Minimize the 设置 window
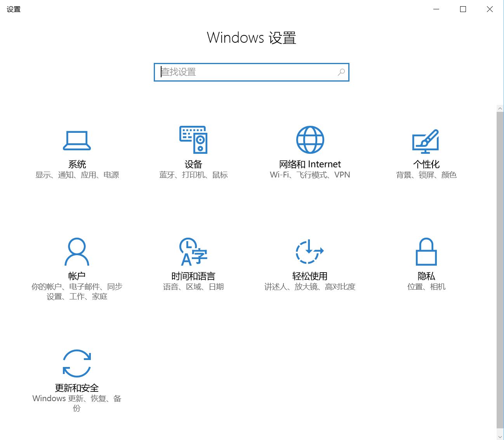The image size is (504, 440). [436, 9]
